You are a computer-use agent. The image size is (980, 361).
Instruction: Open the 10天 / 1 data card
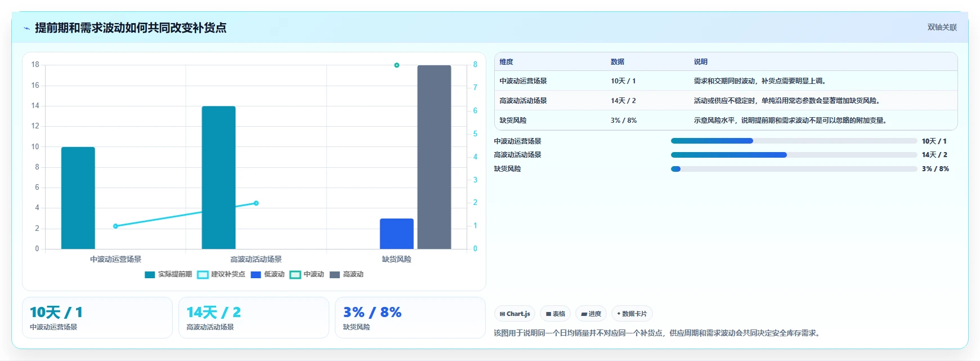(x=97, y=318)
